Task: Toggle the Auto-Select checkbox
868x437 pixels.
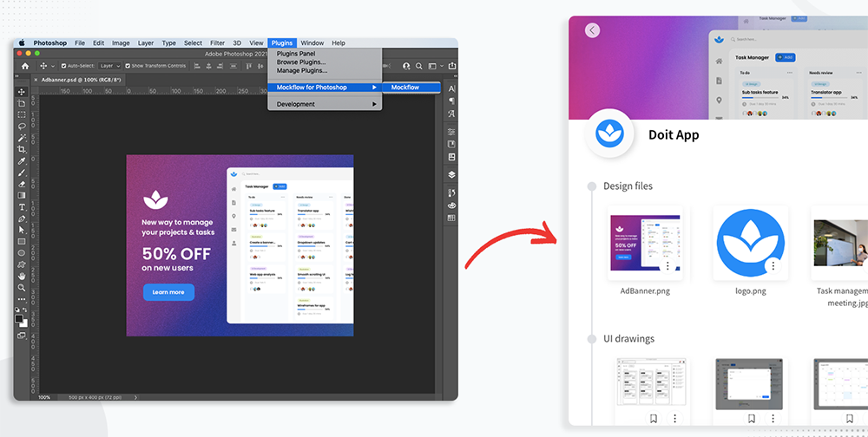Action: [63, 66]
